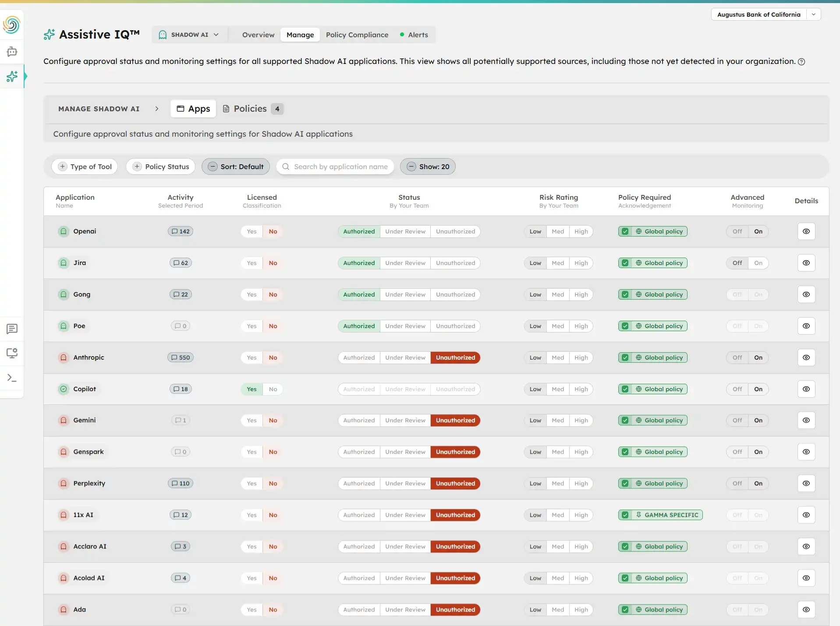Screen dimensions: 840x626
Task: Open the SHADOW AI dropdown in the header
Action: tap(189, 35)
